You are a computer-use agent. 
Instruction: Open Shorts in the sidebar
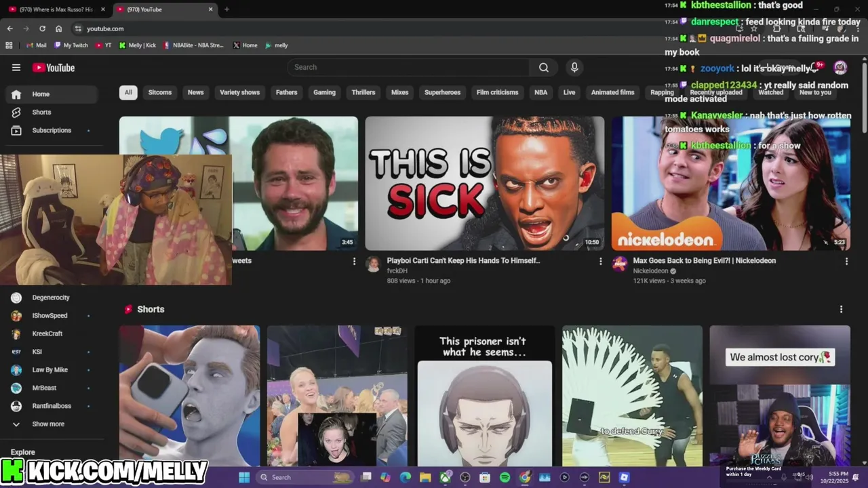coord(53,113)
